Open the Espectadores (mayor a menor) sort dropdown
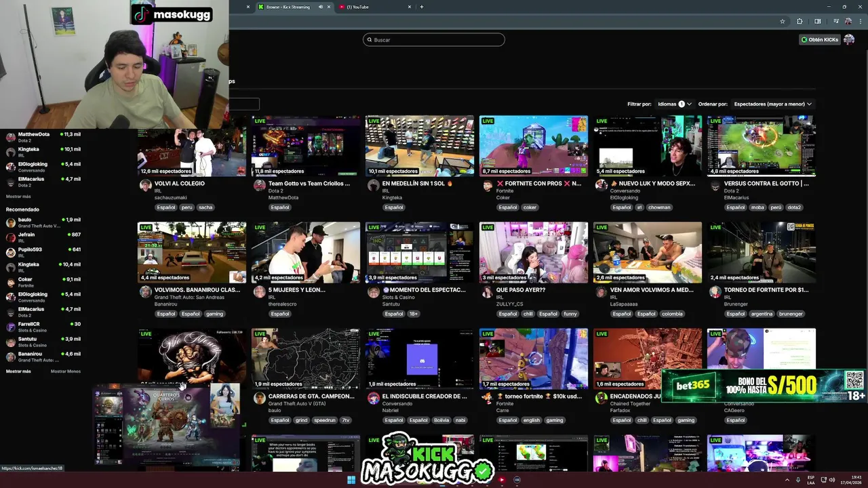Viewport: 868px width, 488px height. click(772, 104)
